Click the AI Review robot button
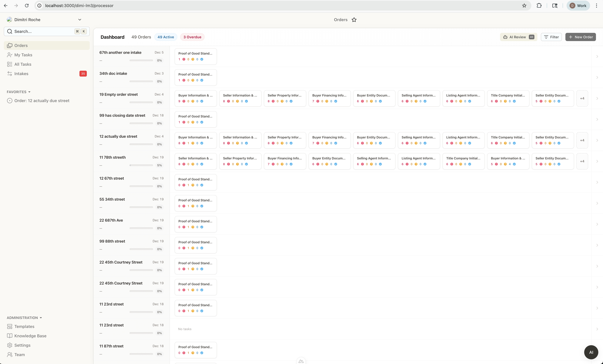Viewport: 603px width, 364px height. [518, 37]
